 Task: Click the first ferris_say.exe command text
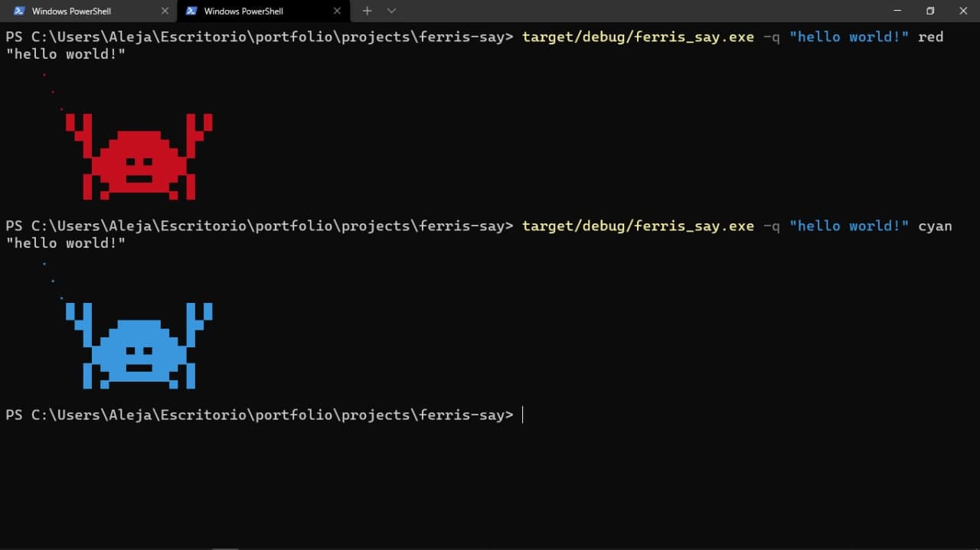pos(638,37)
